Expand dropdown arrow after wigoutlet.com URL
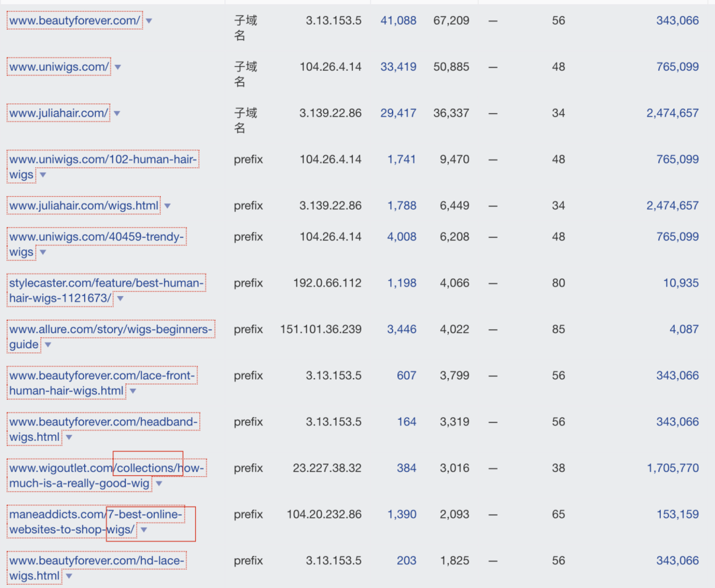715x588 pixels. pos(159,483)
